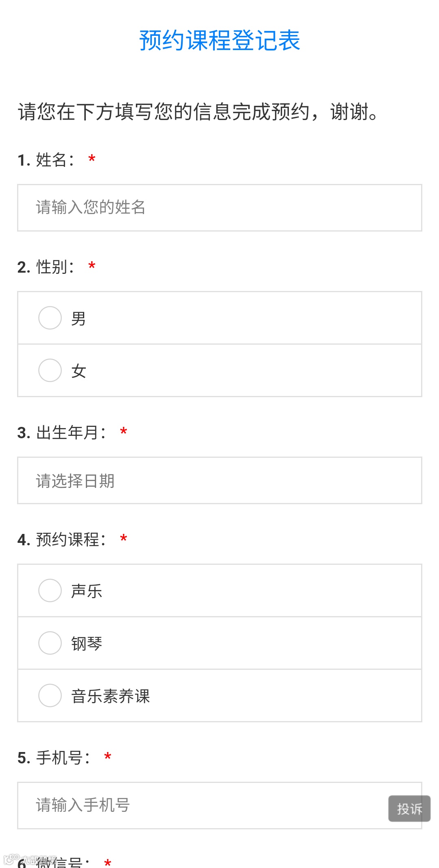The height and width of the screenshot is (868, 439).
Task: Click the red asterisk beside 性别
Action: coord(92,266)
